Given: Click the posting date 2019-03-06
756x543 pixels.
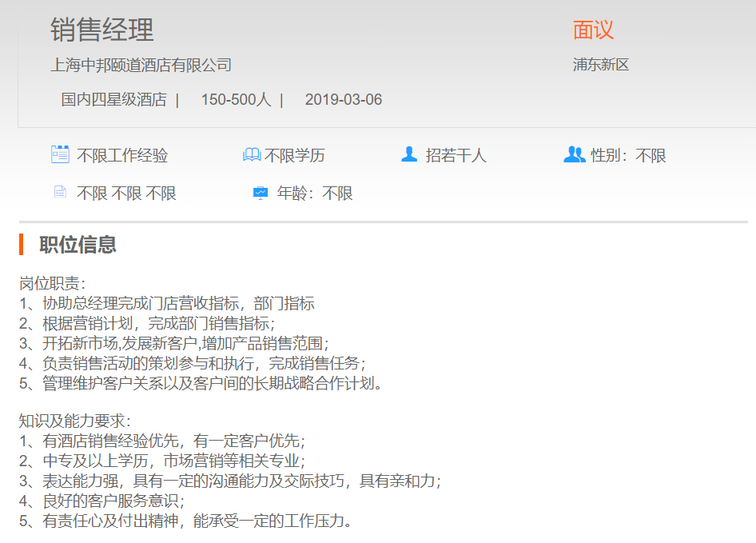Looking at the screenshot, I should coord(344,100).
